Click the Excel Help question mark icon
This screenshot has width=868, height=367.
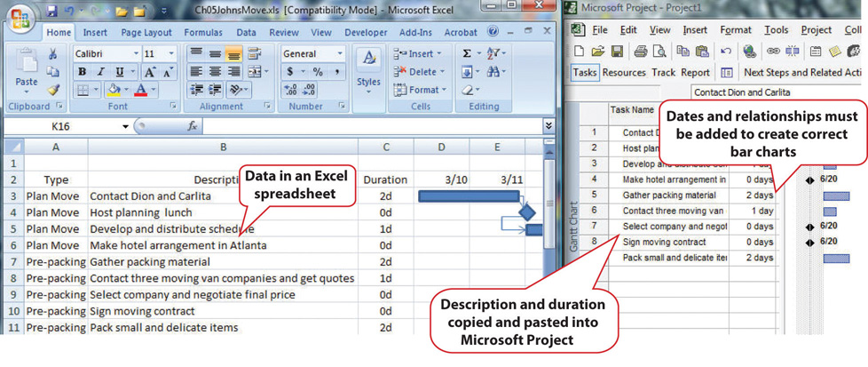click(x=493, y=32)
